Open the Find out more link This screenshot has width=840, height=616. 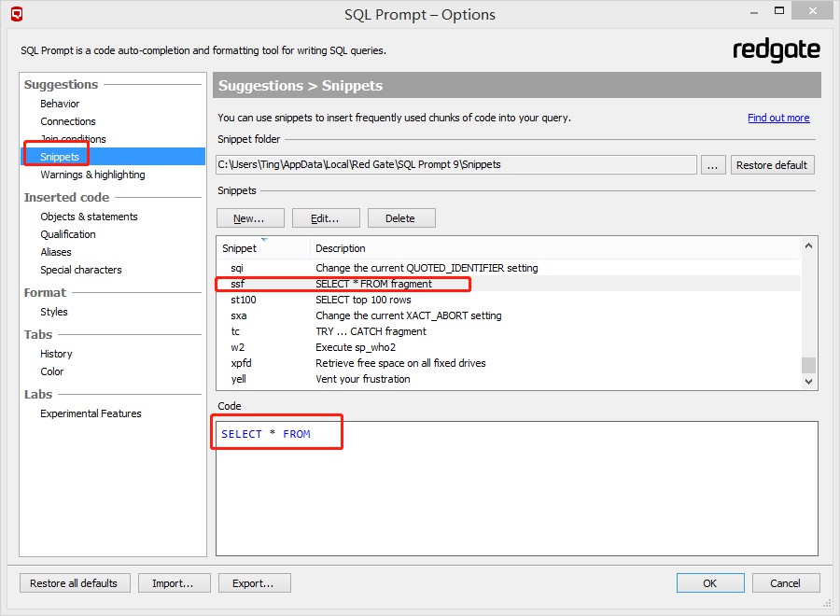778,118
